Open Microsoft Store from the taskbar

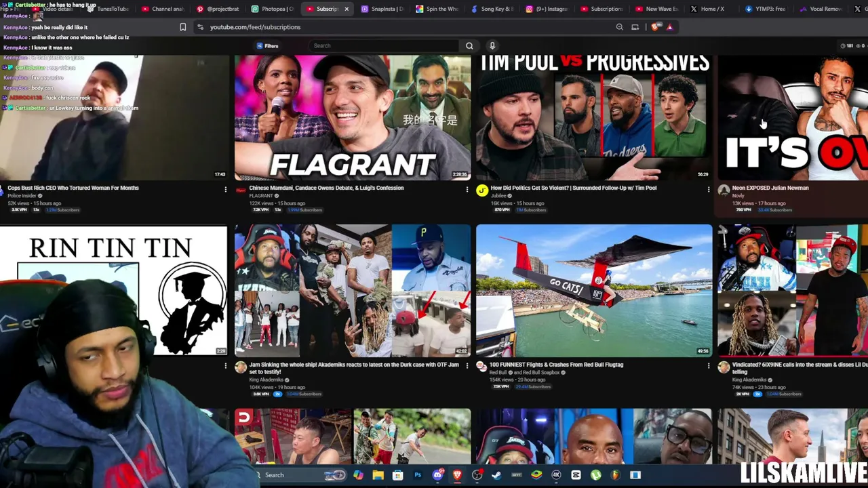397,475
